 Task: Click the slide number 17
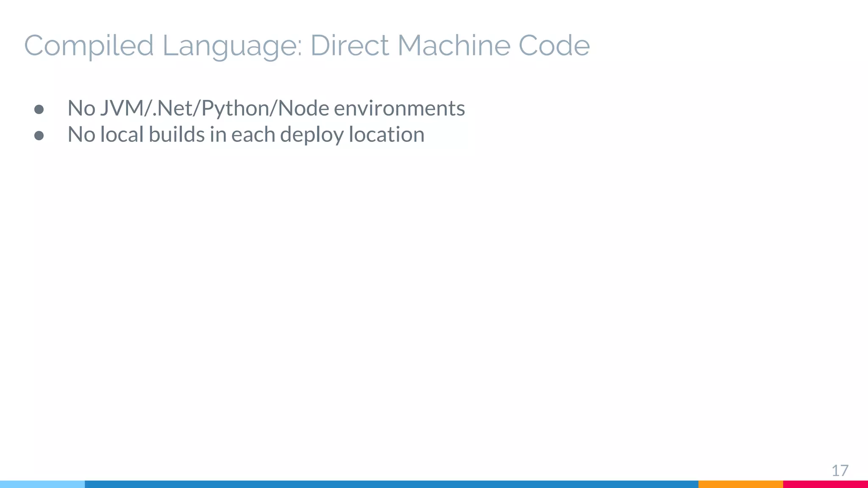(x=840, y=471)
